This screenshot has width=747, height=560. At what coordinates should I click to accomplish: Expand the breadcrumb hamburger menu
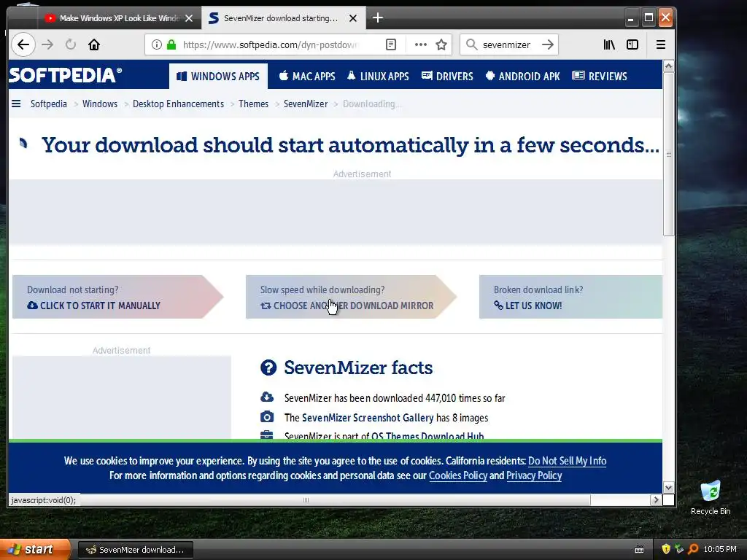coord(16,104)
